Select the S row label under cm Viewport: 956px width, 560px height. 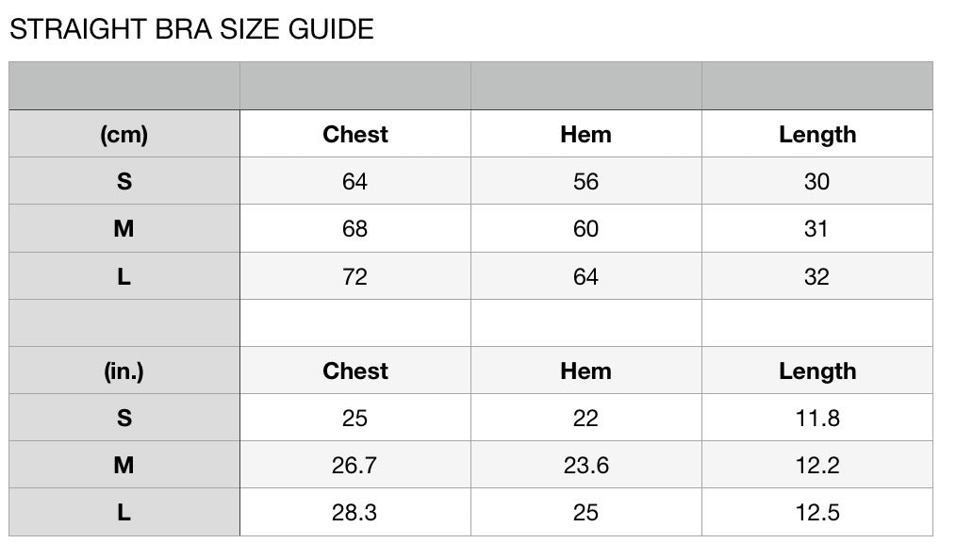click(124, 181)
